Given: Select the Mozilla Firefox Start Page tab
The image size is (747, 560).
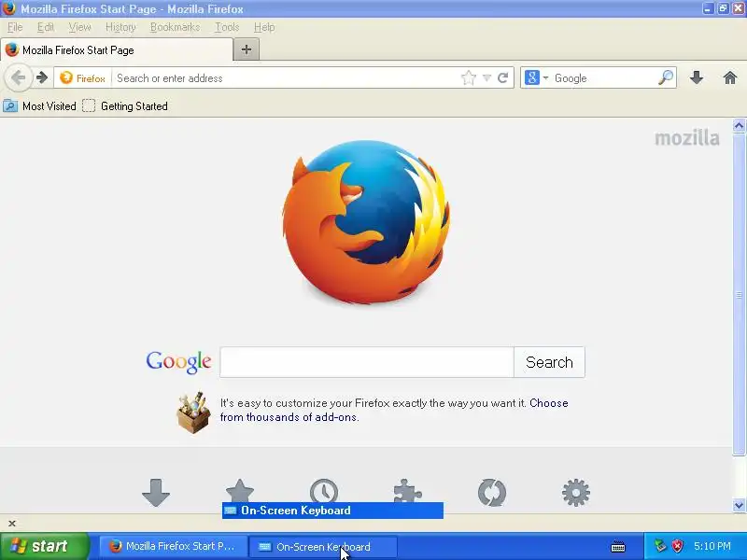Looking at the screenshot, I should [117, 50].
